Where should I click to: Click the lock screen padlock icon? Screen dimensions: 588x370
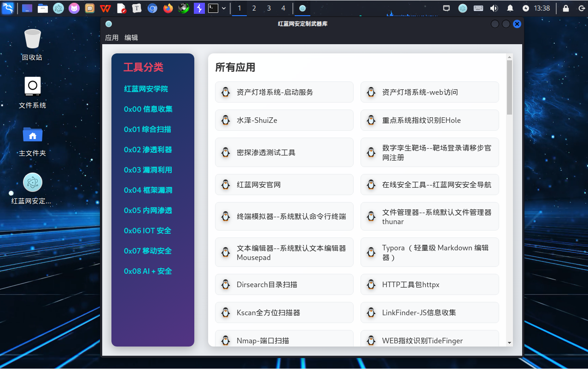(566, 8)
